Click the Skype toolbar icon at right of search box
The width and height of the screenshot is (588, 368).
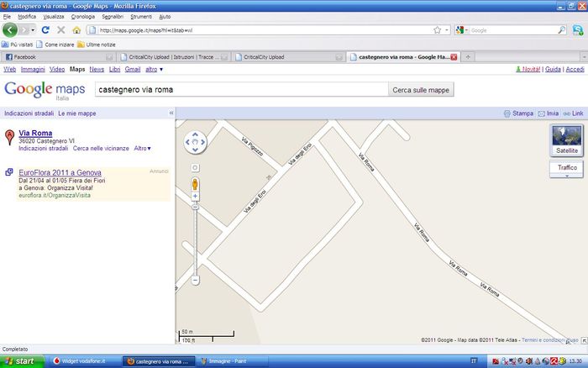coord(578,30)
